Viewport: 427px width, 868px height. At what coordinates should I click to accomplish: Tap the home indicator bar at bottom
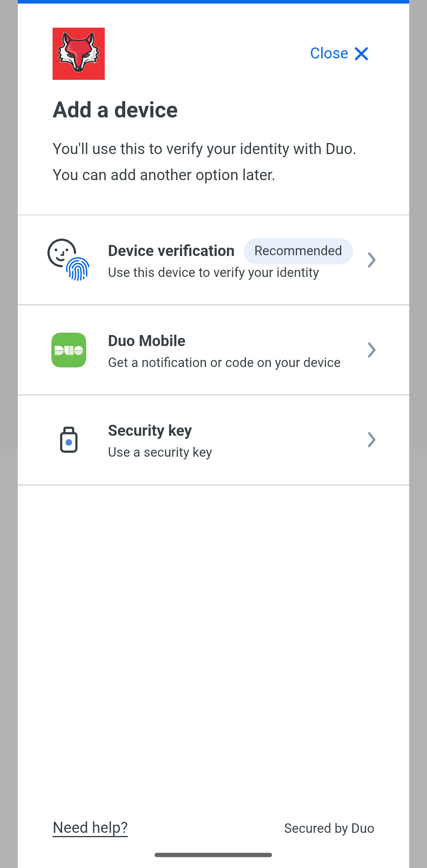pos(213,855)
